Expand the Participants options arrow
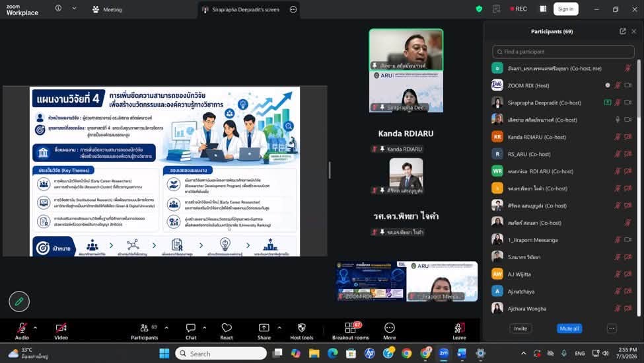 coord(166,328)
